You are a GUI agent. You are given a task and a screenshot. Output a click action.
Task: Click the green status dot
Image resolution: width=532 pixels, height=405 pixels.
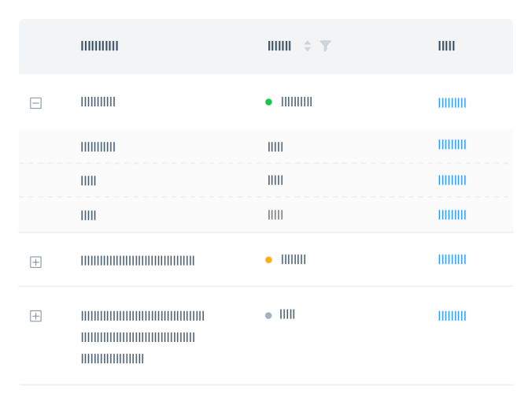click(268, 102)
